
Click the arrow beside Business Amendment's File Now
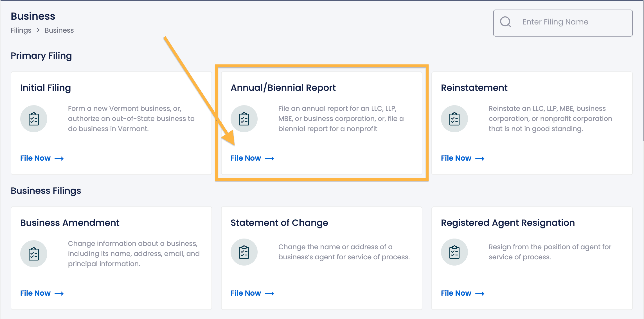coord(59,293)
